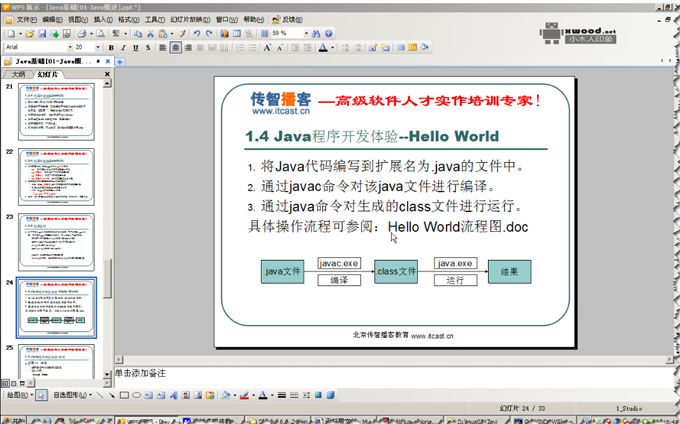Screen dimensions: 680x424
Task: Open the 59% zoom dropdown
Action: click(306, 33)
